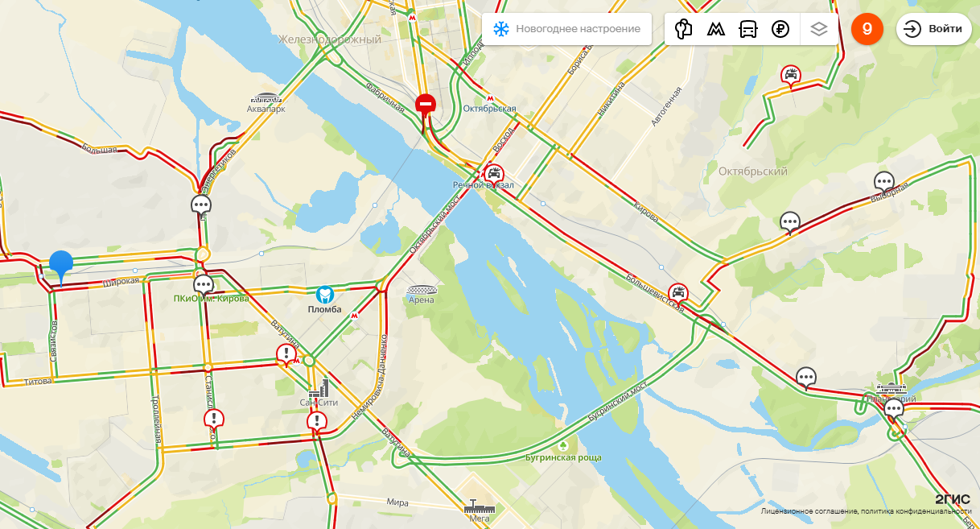Open the Мега shopping mall icon
Screen dimensions: 980x529
pos(479,508)
